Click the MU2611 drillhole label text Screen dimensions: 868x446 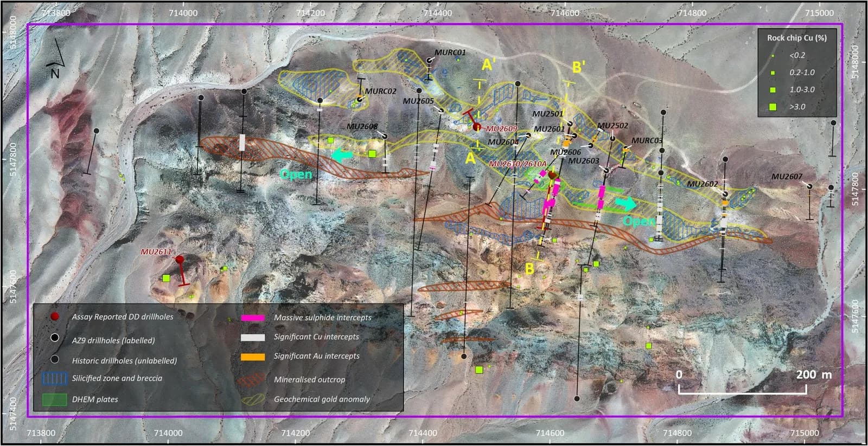(156, 252)
